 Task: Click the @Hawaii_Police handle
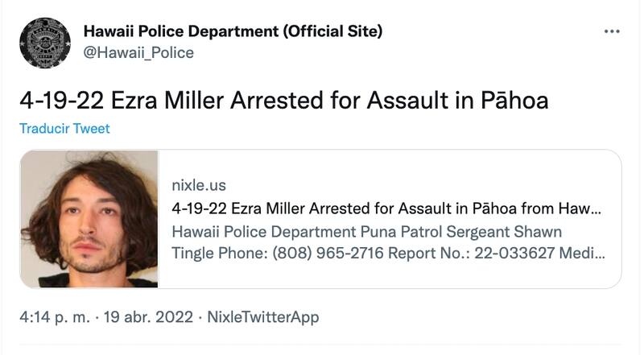pyautogui.click(x=138, y=52)
